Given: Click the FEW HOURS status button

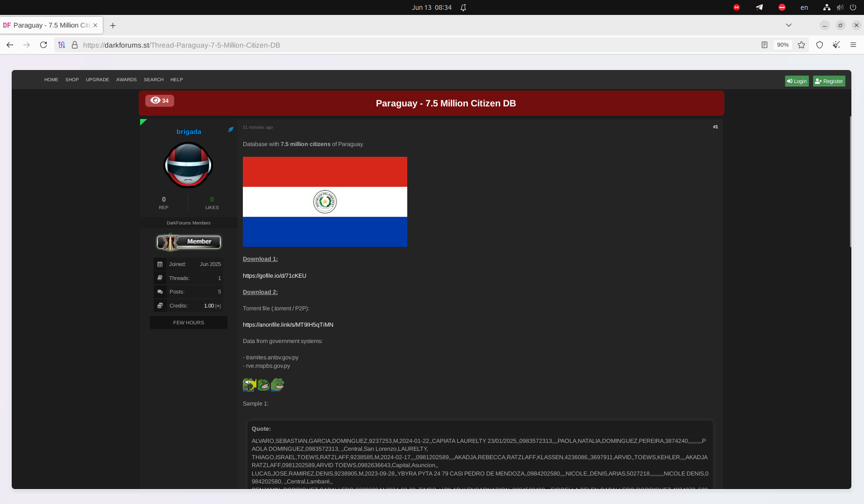Looking at the screenshot, I should (189, 322).
